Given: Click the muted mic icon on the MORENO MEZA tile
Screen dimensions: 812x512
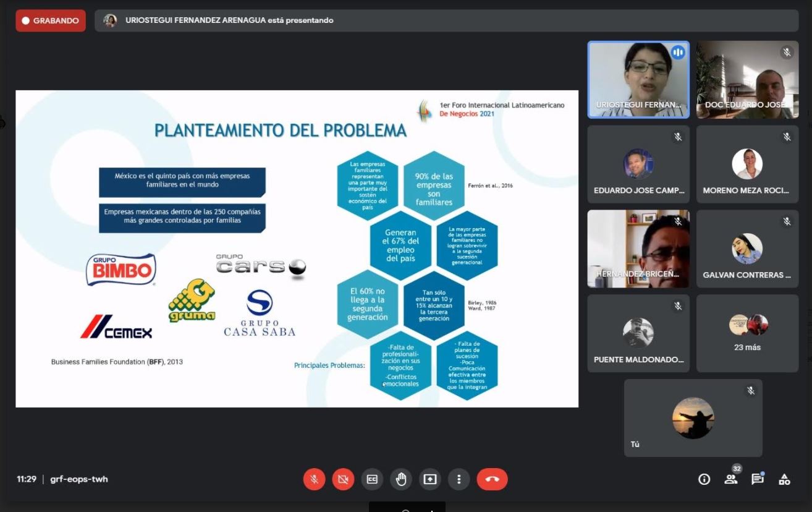Looking at the screenshot, I should pos(787,137).
